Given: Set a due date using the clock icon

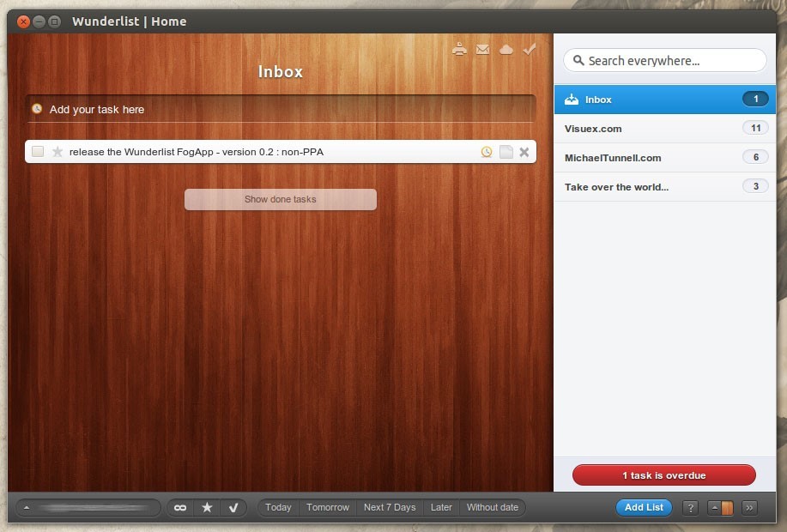Looking at the screenshot, I should click(x=486, y=152).
